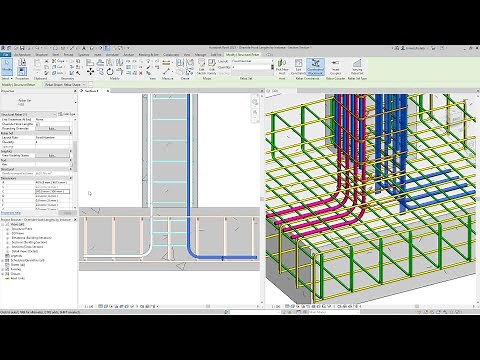
Task: Switch to the Structure ribbon tab
Action: (x=42, y=55)
